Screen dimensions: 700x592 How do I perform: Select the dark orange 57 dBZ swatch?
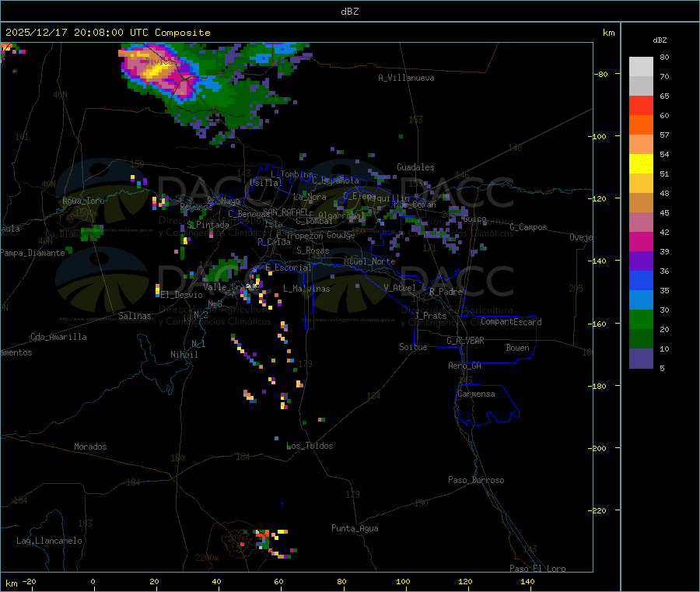coord(641,125)
